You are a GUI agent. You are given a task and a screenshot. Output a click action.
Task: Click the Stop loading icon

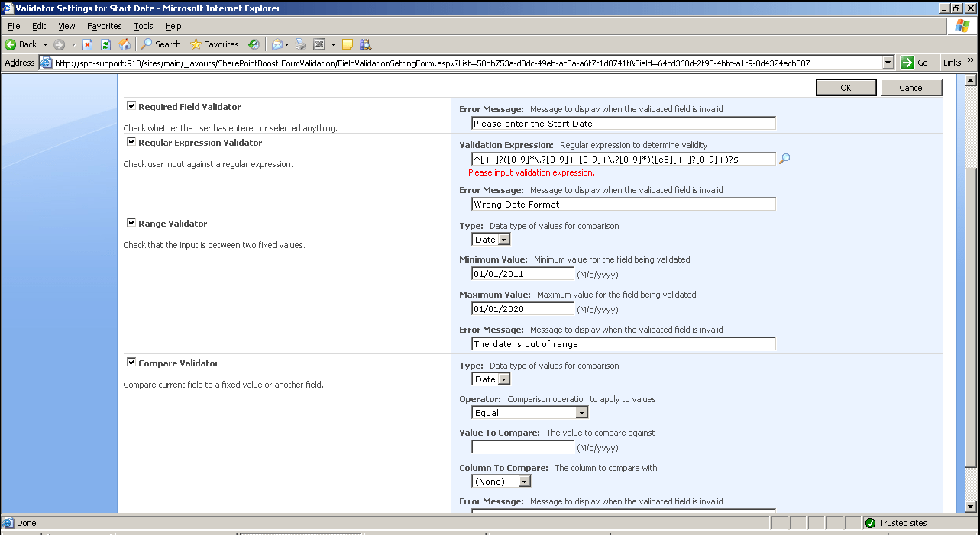click(88, 44)
